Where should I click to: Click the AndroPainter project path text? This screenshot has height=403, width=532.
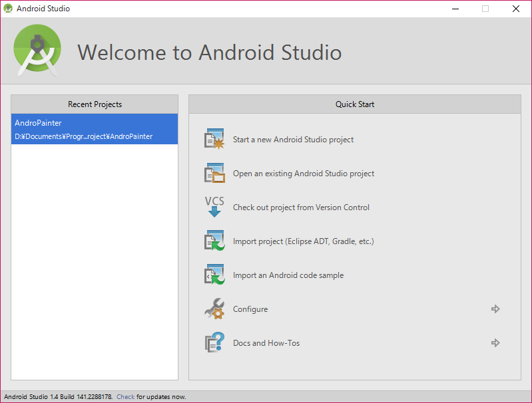83,136
